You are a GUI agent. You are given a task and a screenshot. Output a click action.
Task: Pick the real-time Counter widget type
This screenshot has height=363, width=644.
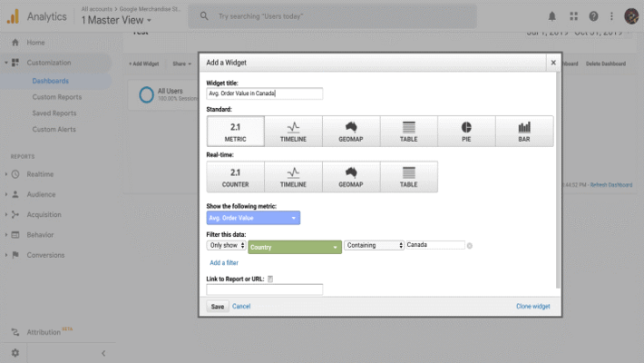235,176
